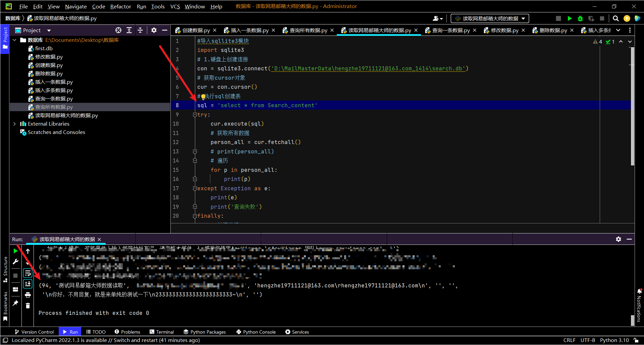The width and height of the screenshot is (644, 345).
Task: Open the Refactor menu
Action: click(120, 6)
